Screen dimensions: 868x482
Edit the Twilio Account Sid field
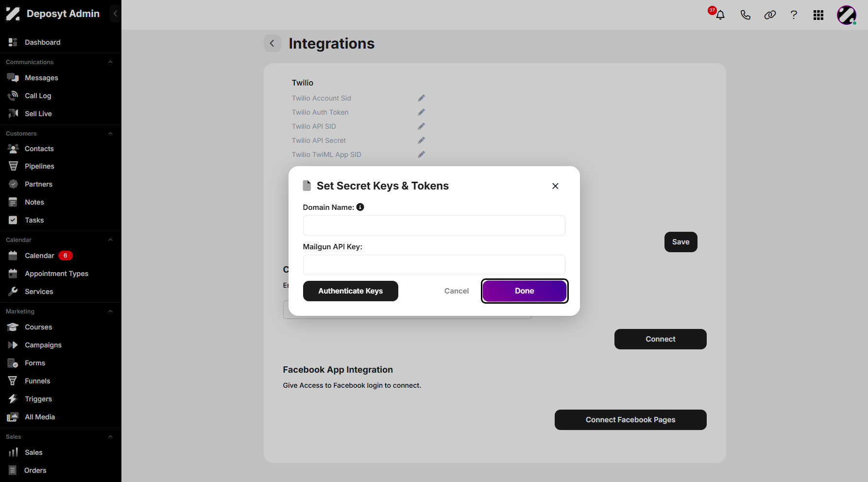(x=421, y=98)
